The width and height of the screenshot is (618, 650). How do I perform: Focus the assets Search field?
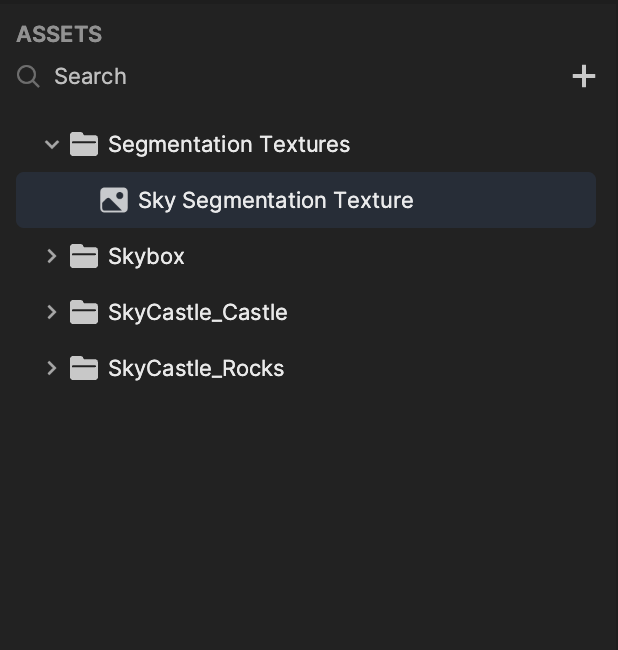[x=290, y=76]
